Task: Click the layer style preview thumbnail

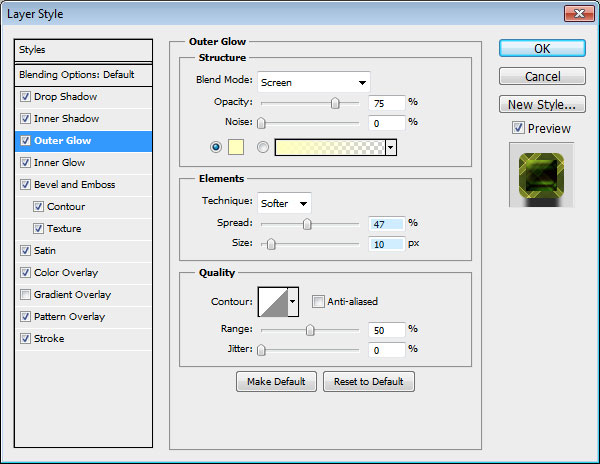Action: (540, 174)
